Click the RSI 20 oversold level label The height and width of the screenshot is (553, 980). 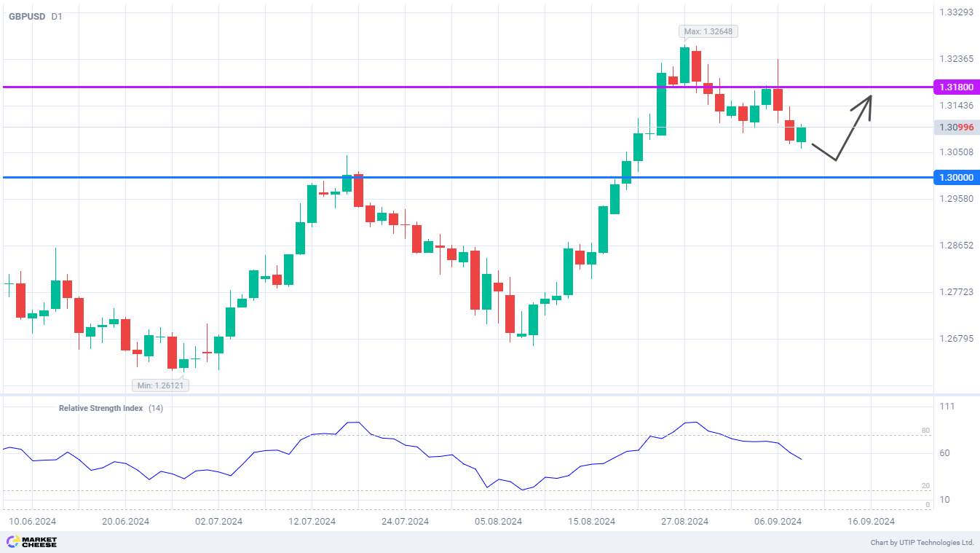coord(925,485)
